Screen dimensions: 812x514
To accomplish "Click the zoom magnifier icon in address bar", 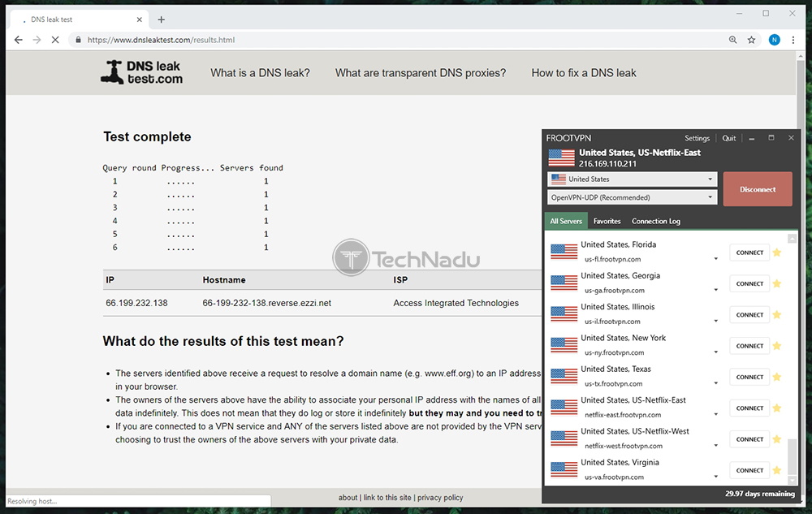I will [x=732, y=40].
